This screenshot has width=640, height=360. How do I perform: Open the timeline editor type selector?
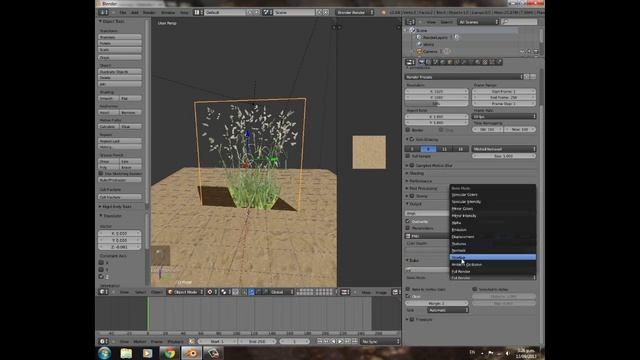(104, 341)
